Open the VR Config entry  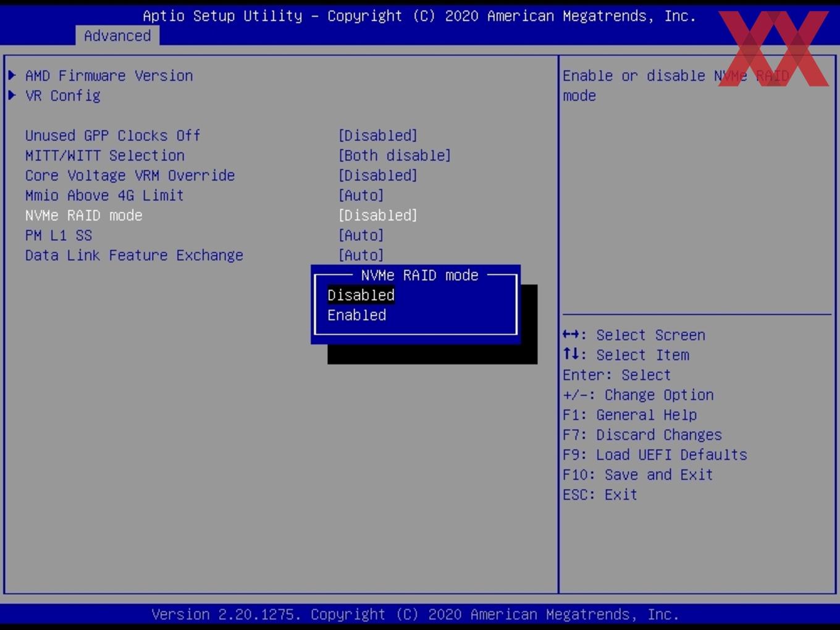pyautogui.click(x=62, y=96)
